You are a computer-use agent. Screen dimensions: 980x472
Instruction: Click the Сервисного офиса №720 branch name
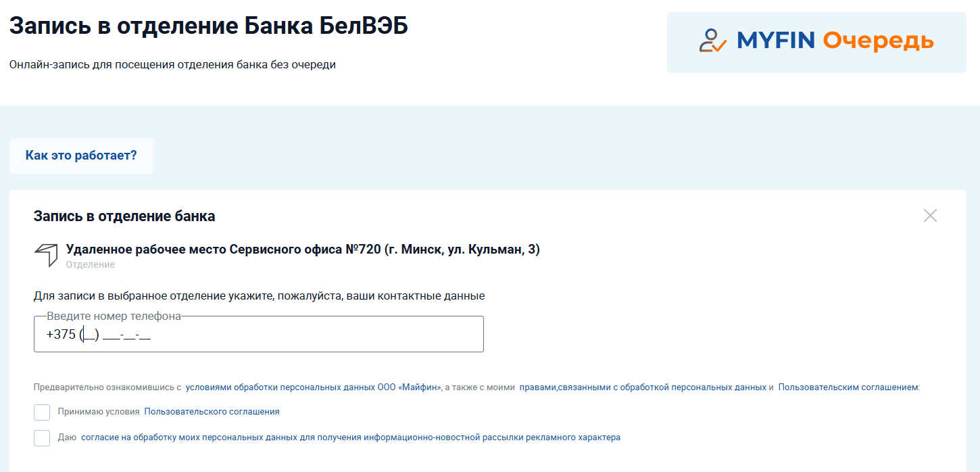303,250
